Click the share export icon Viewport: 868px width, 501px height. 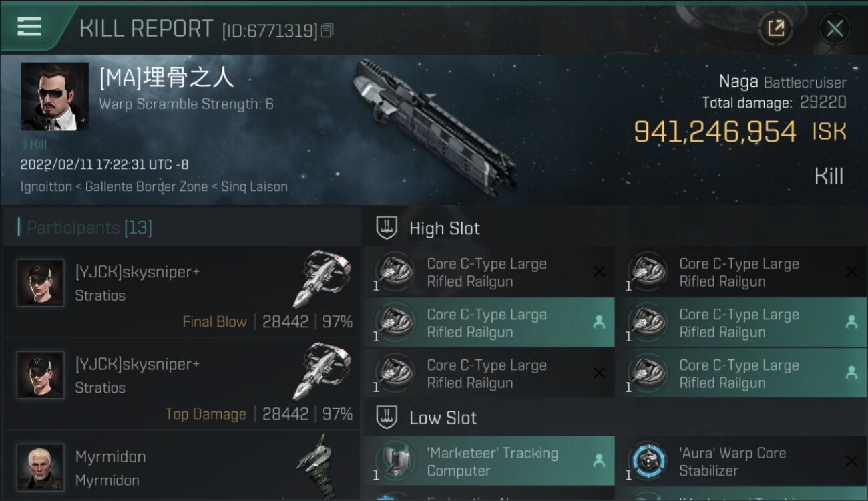click(x=776, y=28)
